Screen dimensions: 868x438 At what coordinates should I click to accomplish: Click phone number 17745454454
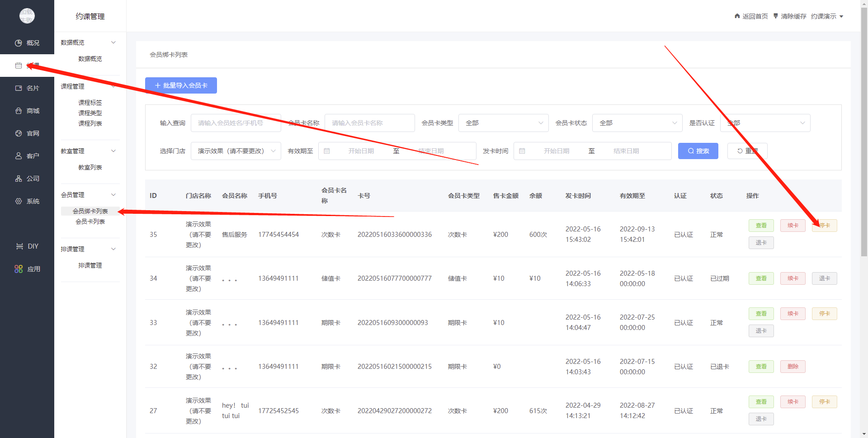278,235
